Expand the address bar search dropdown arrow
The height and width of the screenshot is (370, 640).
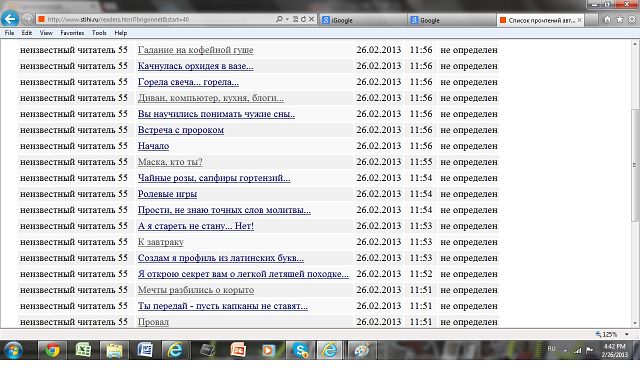(287, 19)
